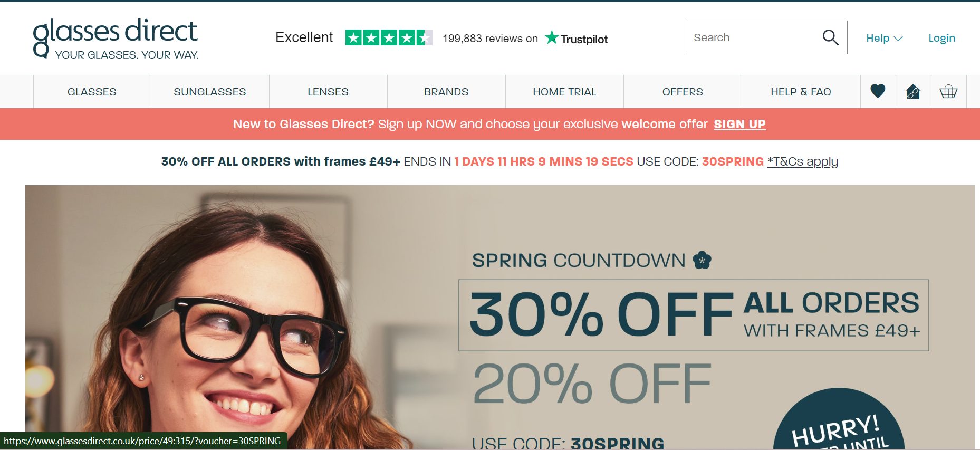
Task: Click the search magnifying glass icon
Action: pyautogui.click(x=830, y=37)
